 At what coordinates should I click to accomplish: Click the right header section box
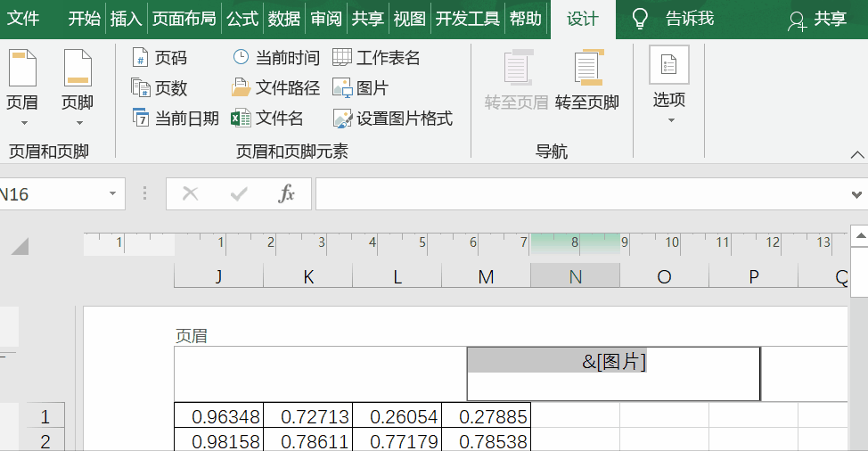click(804, 373)
